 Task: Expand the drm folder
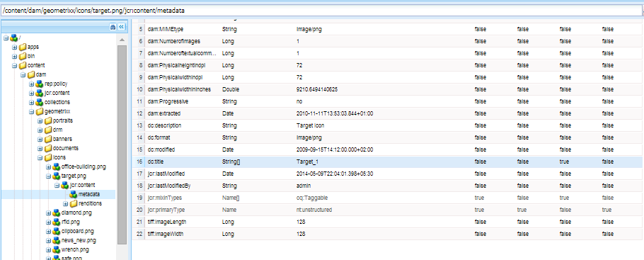click(x=40, y=130)
